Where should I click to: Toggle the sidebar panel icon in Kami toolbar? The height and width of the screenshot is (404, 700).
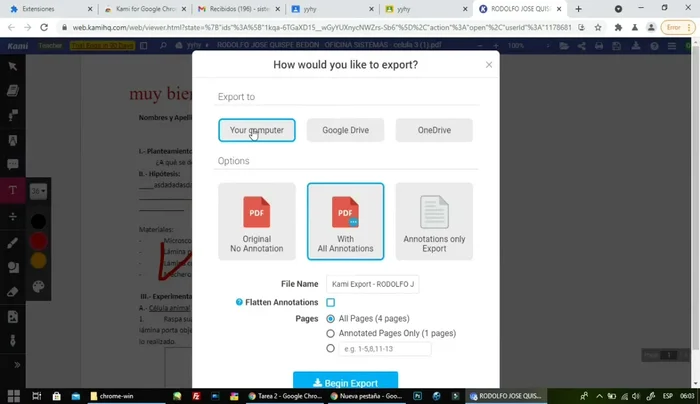click(144, 45)
